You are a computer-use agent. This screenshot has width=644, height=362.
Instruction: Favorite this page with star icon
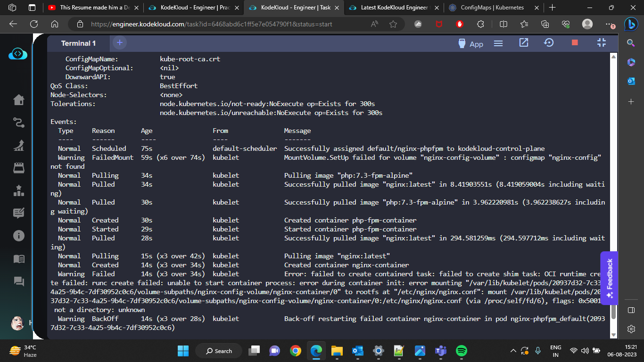393,24
